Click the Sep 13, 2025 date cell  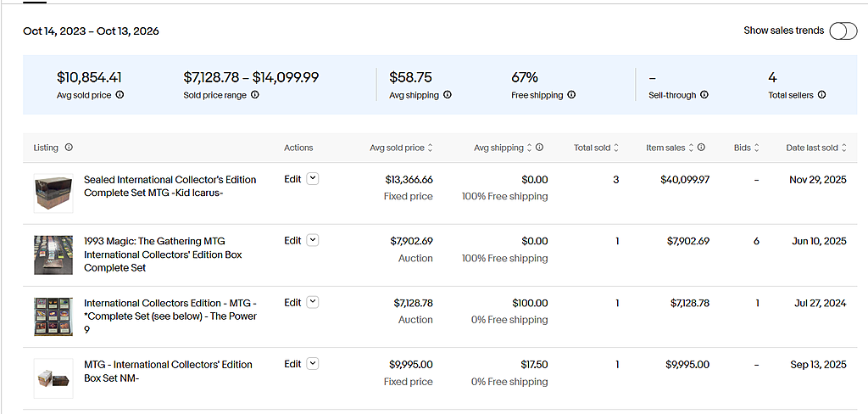tap(818, 365)
